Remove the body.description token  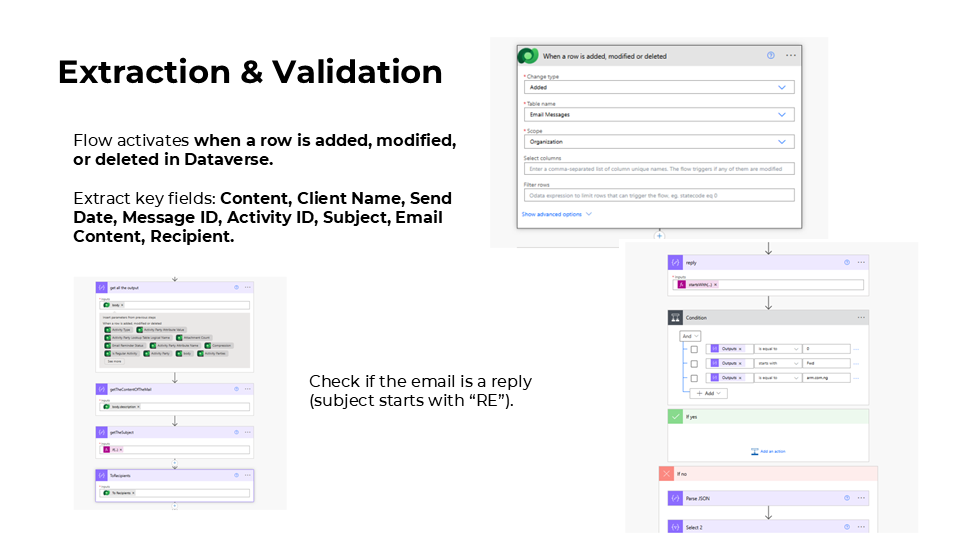coord(138,407)
